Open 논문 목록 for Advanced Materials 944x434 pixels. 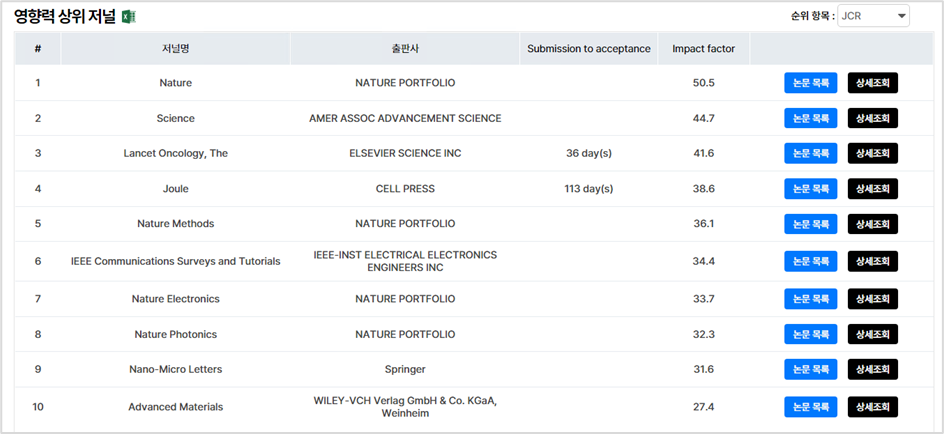tap(810, 407)
